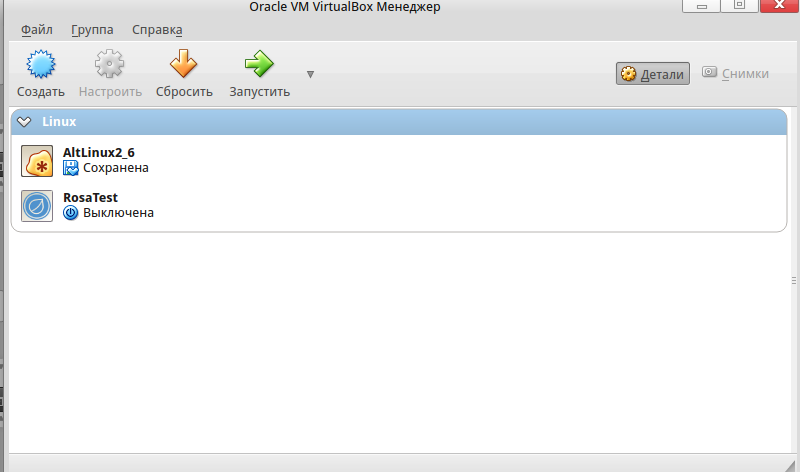Click the Запустить green arrow icon
800x472 pixels.
tap(259, 64)
